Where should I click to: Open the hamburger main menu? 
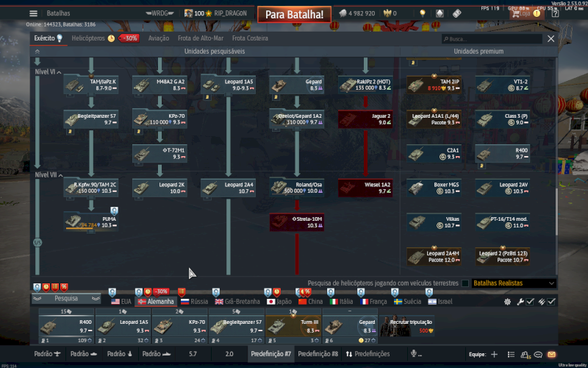(33, 13)
